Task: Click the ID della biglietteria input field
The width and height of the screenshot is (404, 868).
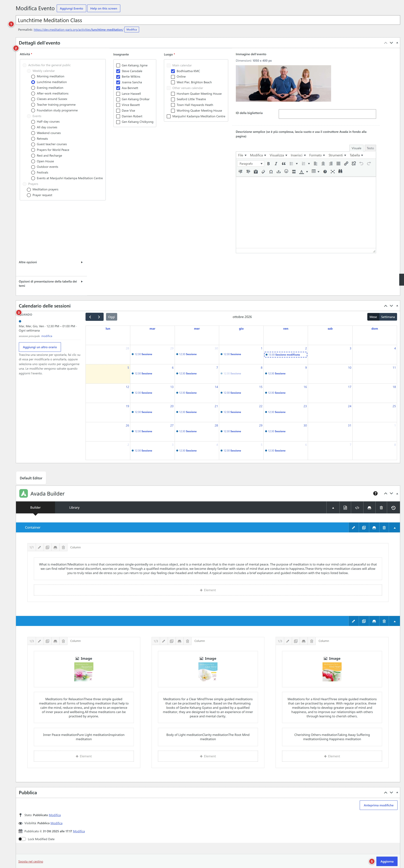Action: 327,114
